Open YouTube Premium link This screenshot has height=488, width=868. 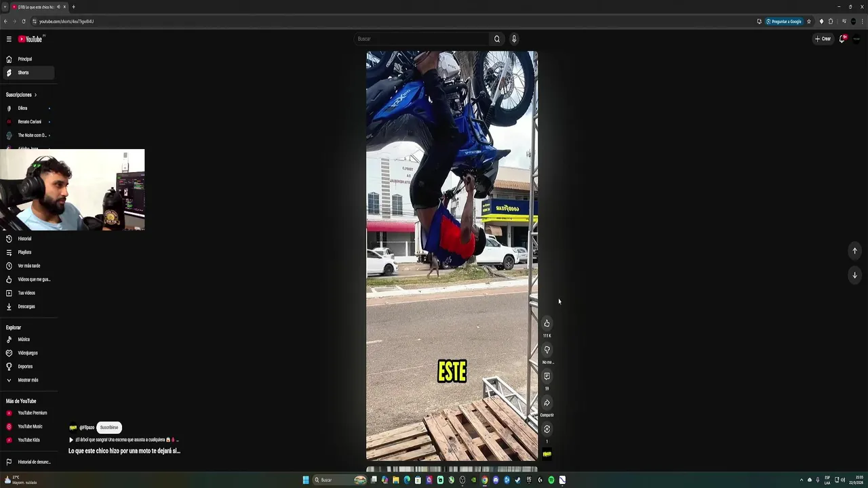[x=27, y=413]
